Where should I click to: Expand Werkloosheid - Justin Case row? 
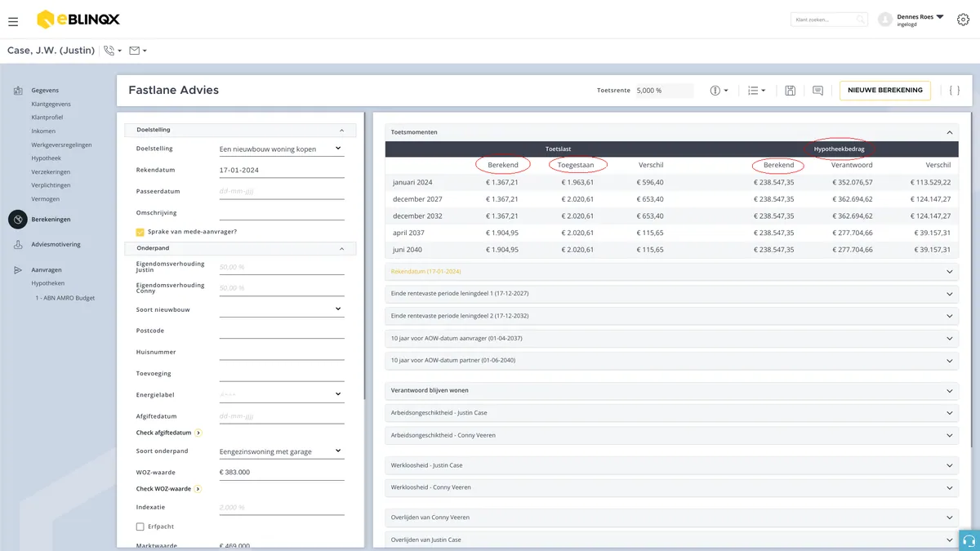click(671, 465)
